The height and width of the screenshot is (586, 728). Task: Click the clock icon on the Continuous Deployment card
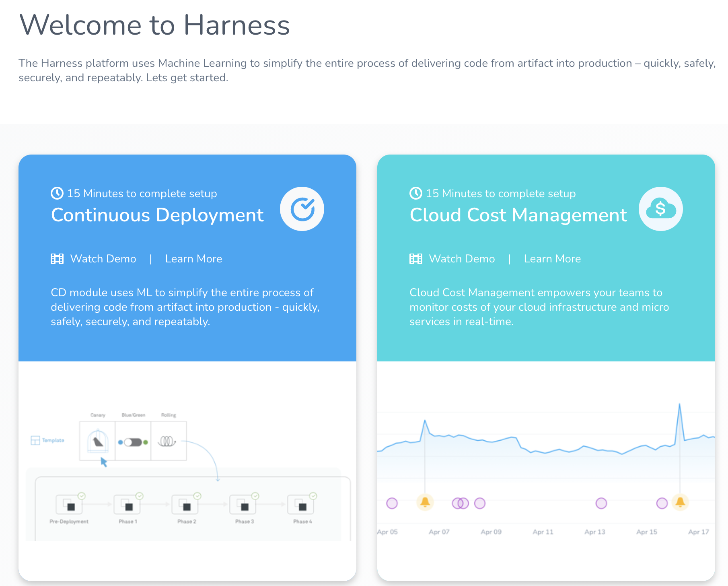tap(57, 193)
